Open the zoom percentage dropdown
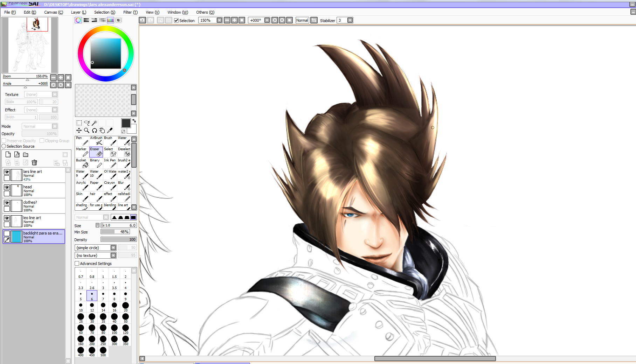 pyautogui.click(x=219, y=20)
